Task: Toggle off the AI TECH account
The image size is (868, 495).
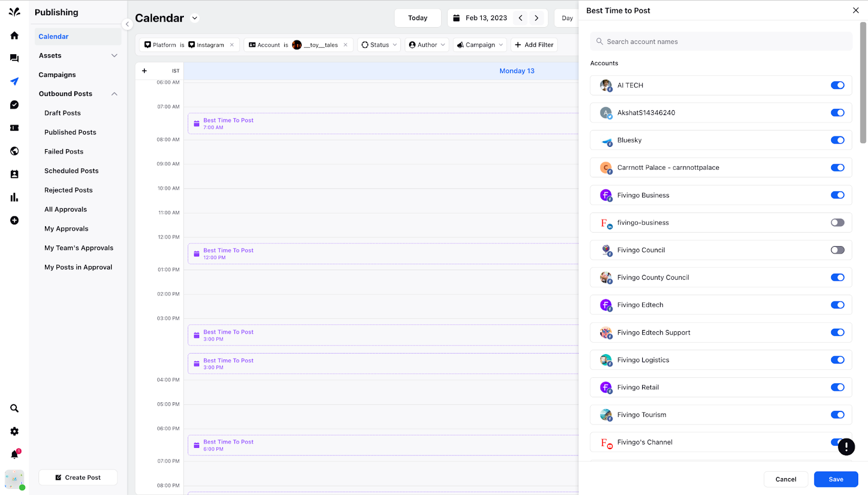Action: (x=838, y=85)
